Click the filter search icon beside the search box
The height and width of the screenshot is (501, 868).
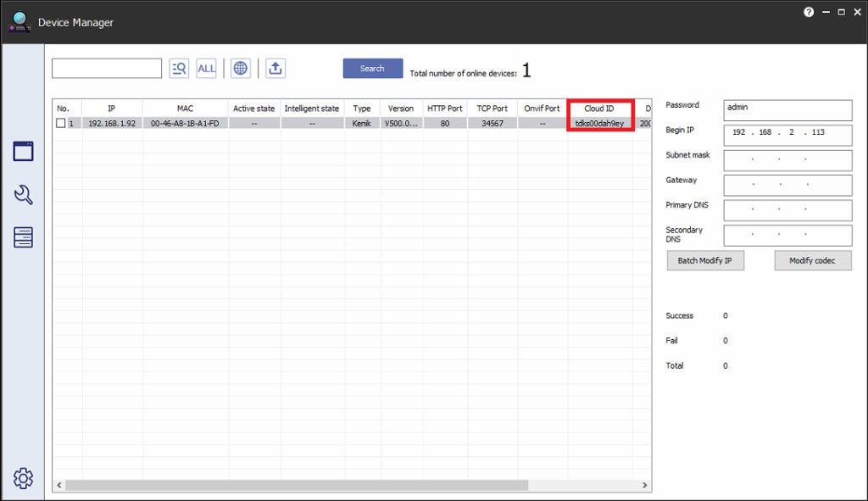point(179,69)
